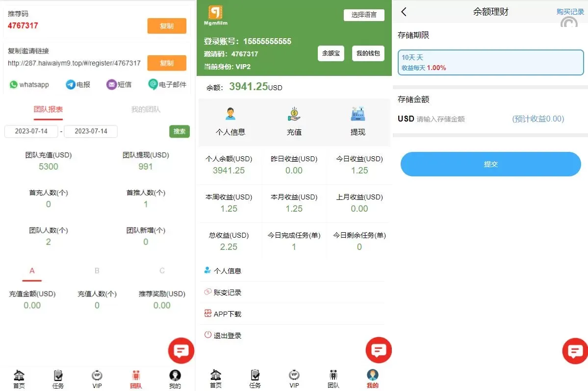
Task: Click the 请输入存储金额 amount input field
Action: point(461,119)
